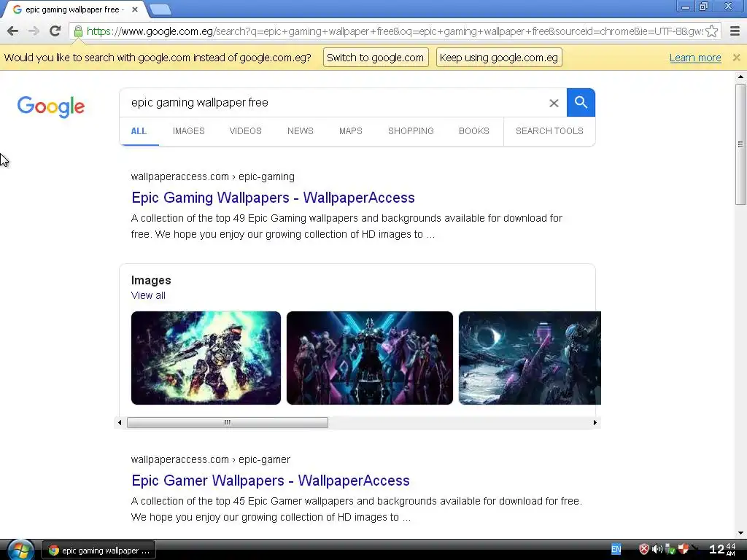Click Switch to google.com button
The width and height of the screenshot is (747, 560).
point(376,58)
